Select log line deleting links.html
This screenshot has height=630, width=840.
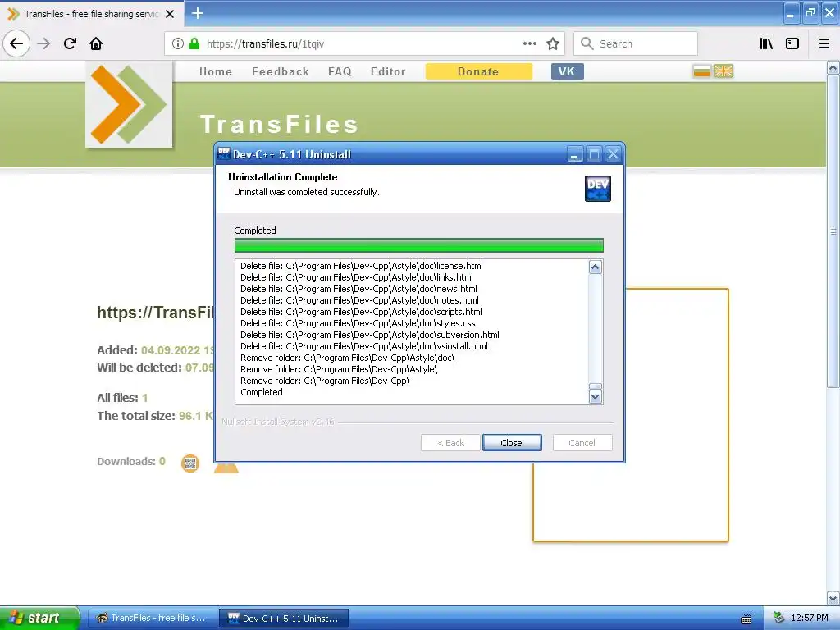click(357, 277)
